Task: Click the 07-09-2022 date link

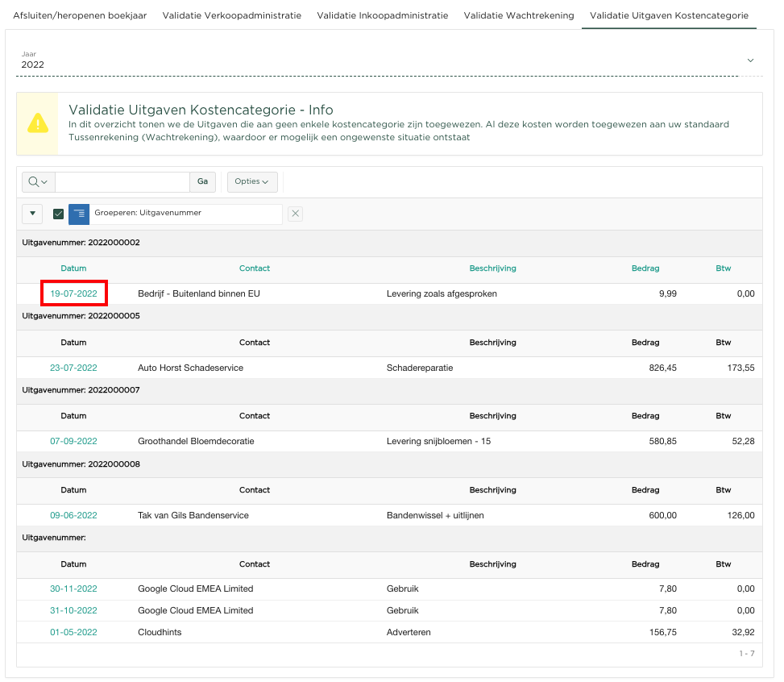Action: (x=73, y=442)
